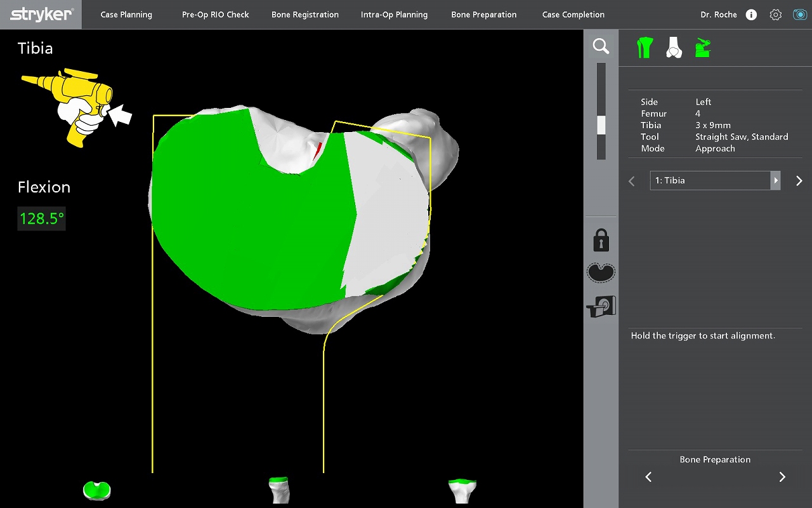Click the vertical zoom slider handle
Image resolution: width=812 pixels, height=508 pixels.
(601, 125)
